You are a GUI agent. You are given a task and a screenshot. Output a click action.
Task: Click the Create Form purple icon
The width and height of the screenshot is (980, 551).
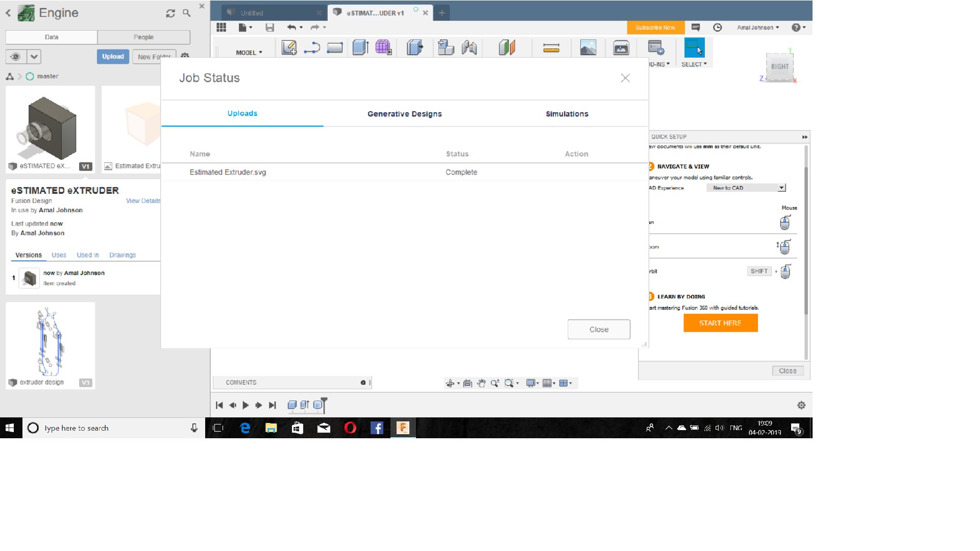pyautogui.click(x=383, y=48)
